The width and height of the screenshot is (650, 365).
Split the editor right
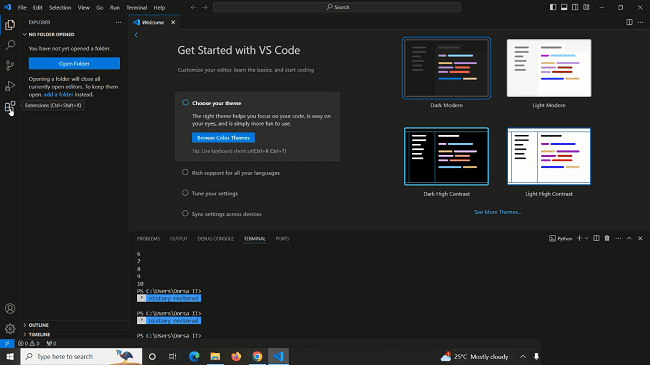(x=629, y=22)
